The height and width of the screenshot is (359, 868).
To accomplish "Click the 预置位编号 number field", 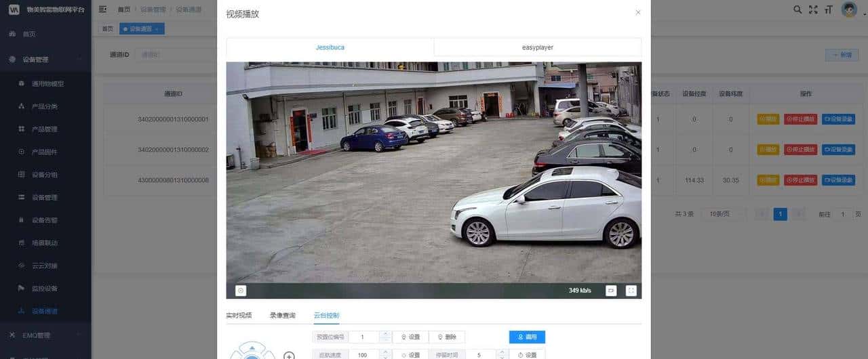I will (364, 337).
